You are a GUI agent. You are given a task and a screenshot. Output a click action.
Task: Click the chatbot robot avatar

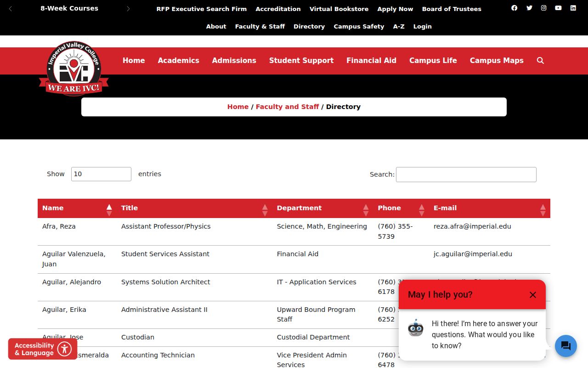[x=416, y=328]
